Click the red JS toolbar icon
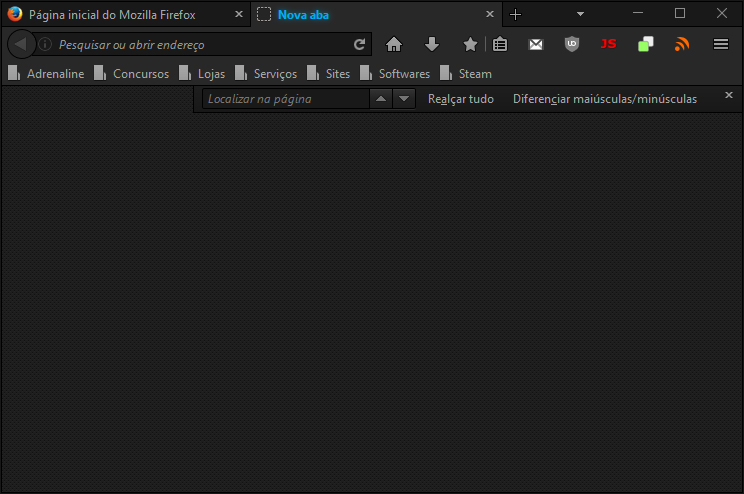Screen dimensions: 744x494 tap(608, 44)
